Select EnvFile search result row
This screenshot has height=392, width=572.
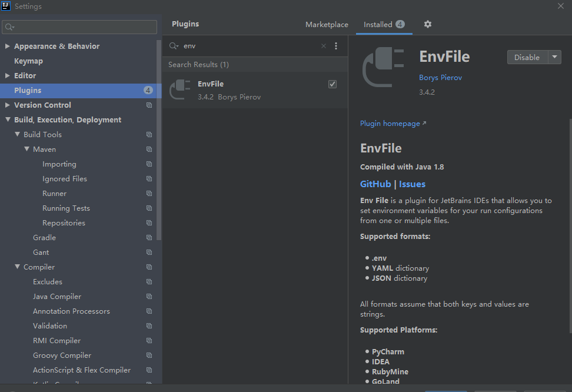pos(255,90)
